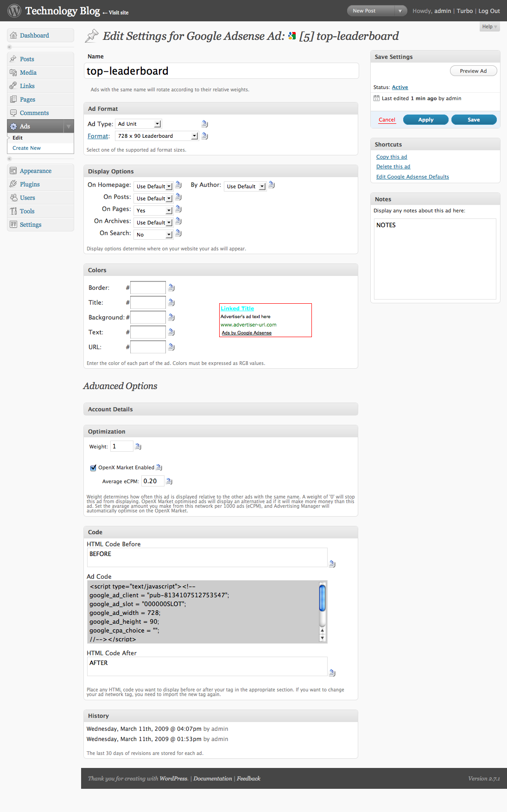Select Create New under Ads menu

26,148
